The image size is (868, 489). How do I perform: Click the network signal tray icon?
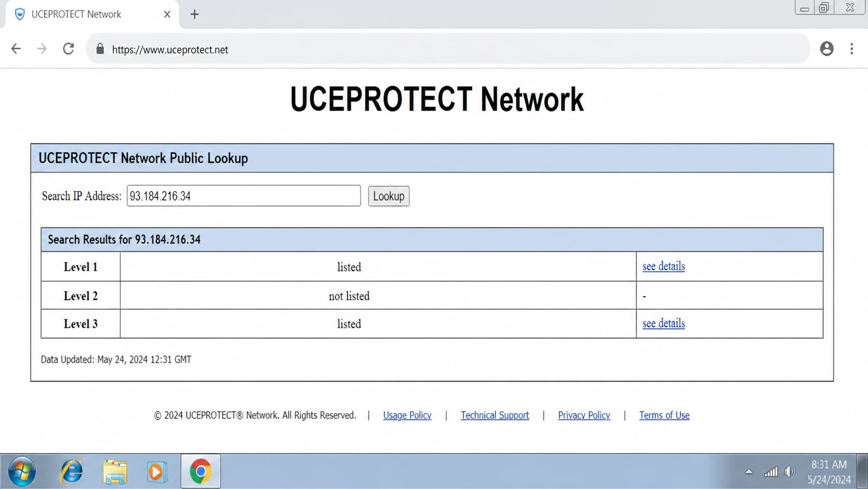[771, 471]
